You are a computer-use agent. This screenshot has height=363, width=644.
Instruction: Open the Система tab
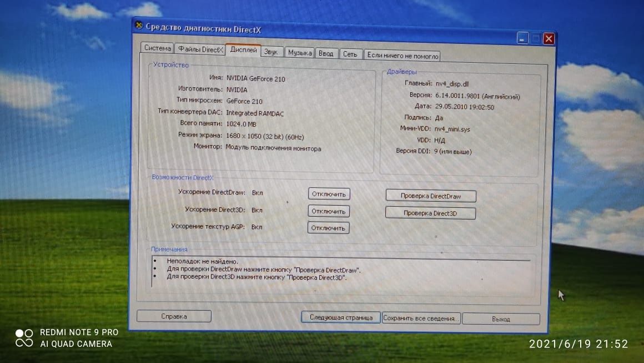[157, 48]
